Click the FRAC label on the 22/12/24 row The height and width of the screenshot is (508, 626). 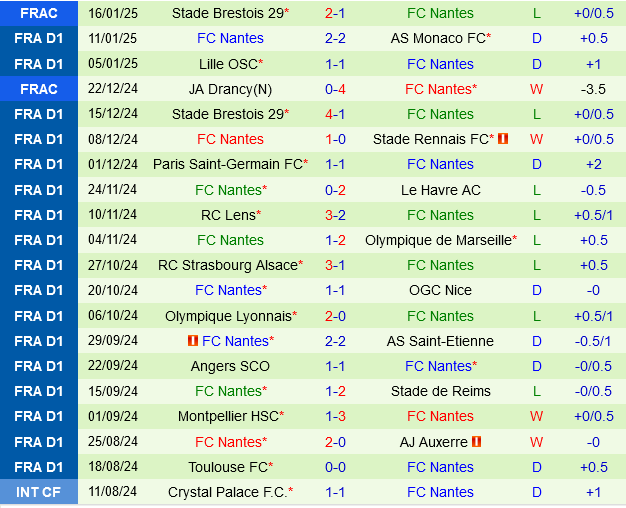(39, 89)
